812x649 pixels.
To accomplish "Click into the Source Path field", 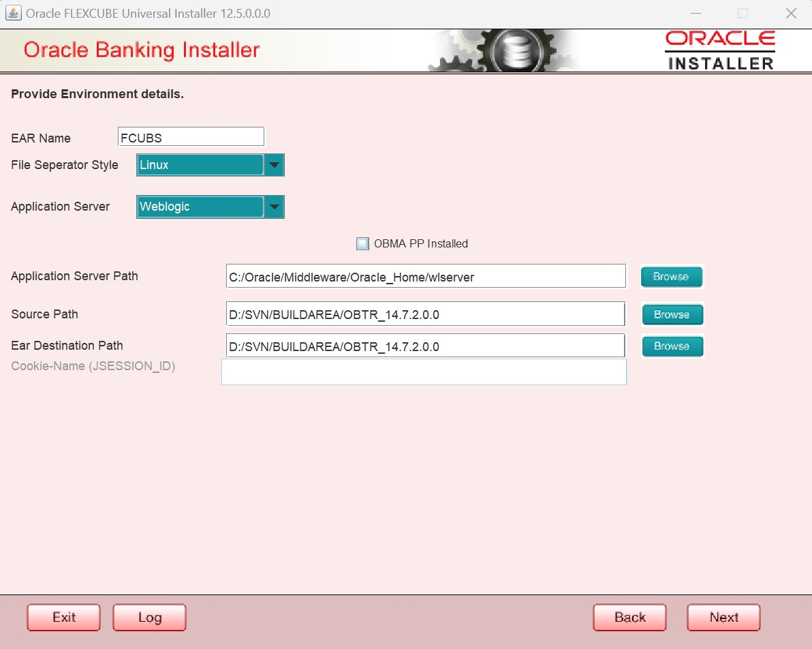I will pos(426,314).
